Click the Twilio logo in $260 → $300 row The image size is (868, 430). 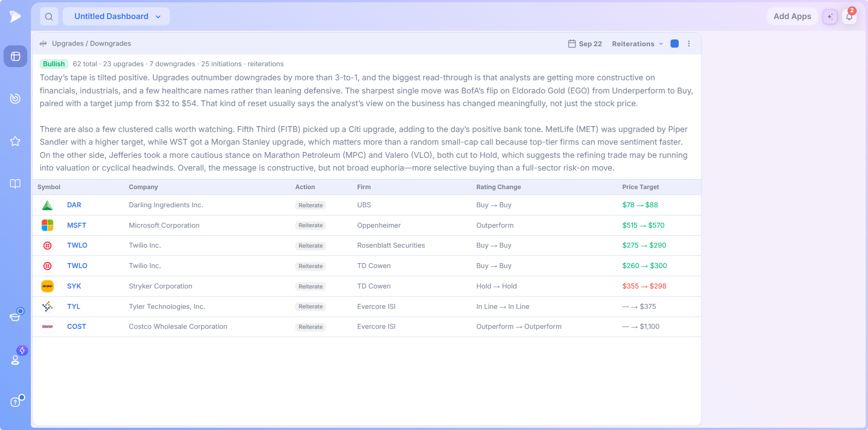48,266
